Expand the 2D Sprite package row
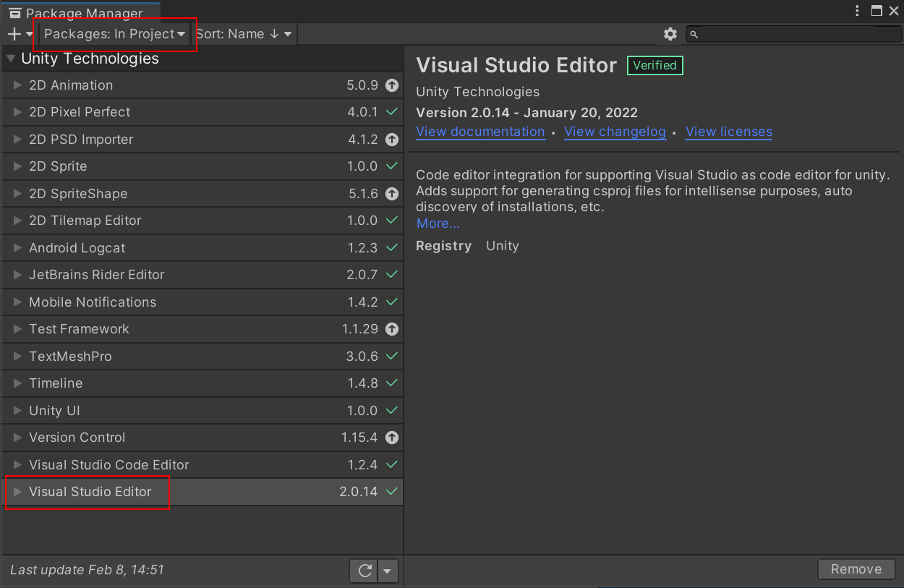Image resolution: width=904 pixels, height=588 pixels. tap(18, 166)
